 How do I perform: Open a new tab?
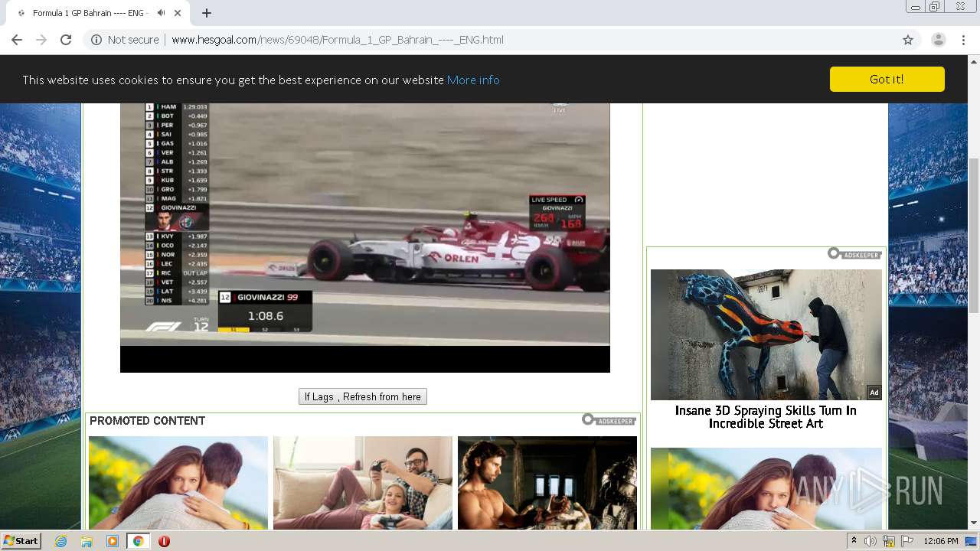(207, 13)
